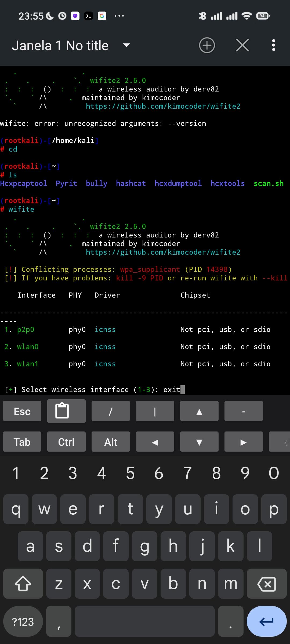Toggle the Ctrl modifier key
This screenshot has height=644, width=290.
point(66,442)
